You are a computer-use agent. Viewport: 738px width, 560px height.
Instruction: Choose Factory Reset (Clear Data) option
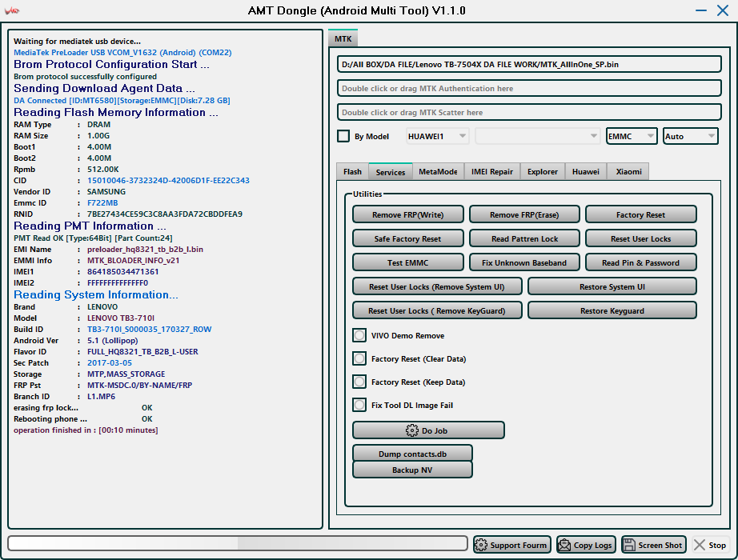pos(360,359)
